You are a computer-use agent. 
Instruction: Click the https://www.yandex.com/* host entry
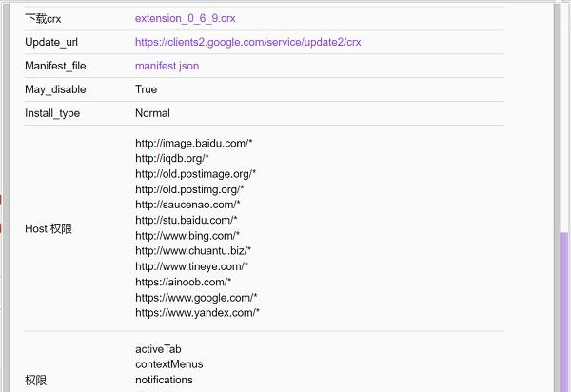(x=197, y=312)
